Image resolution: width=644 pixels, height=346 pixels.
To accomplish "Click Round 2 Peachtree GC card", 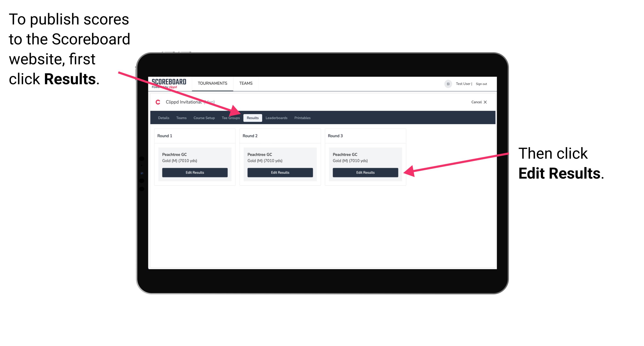I will coord(280,164).
